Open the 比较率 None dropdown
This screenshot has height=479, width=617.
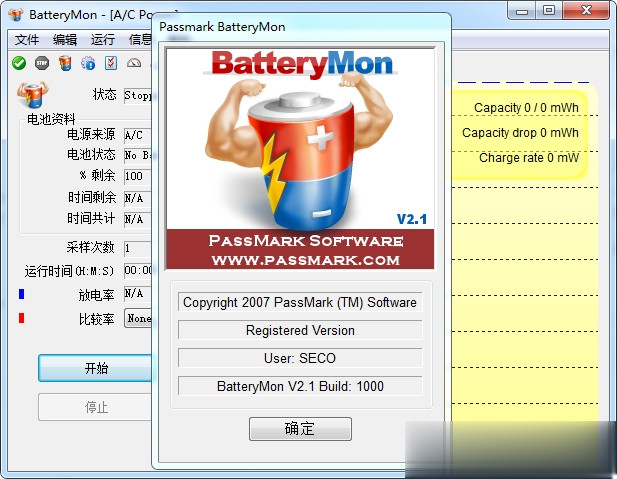(138, 318)
